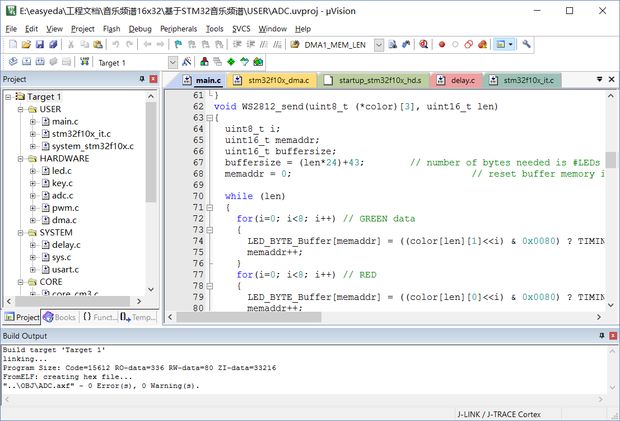Screen dimensions: 620x421
Task: Click inside the DMA1_MEM_LEN search field
Action: pos(338,45)
